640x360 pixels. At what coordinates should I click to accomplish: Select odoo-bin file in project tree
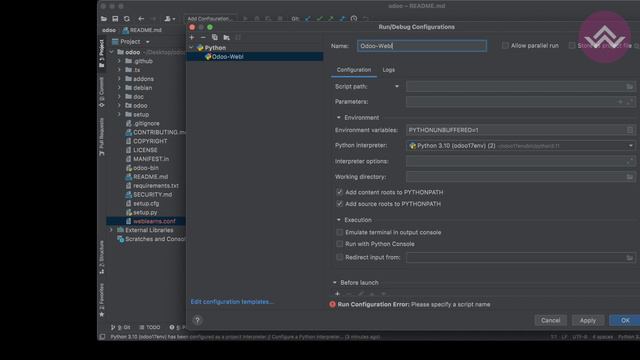click(x=145, y=168)
